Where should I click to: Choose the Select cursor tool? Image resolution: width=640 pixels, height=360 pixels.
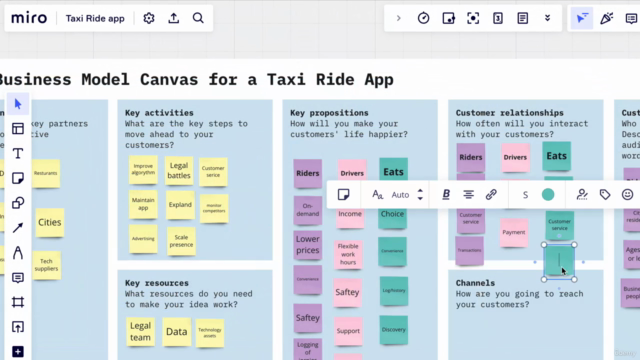click(18, 104)
